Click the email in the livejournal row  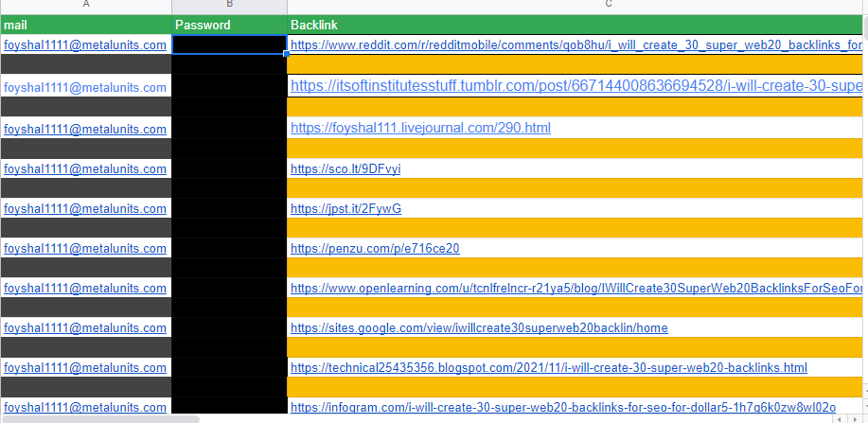click(84, 129)
